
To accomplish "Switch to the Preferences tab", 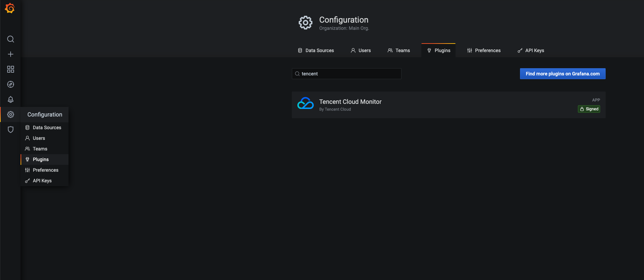I will (x=484, y=50).
